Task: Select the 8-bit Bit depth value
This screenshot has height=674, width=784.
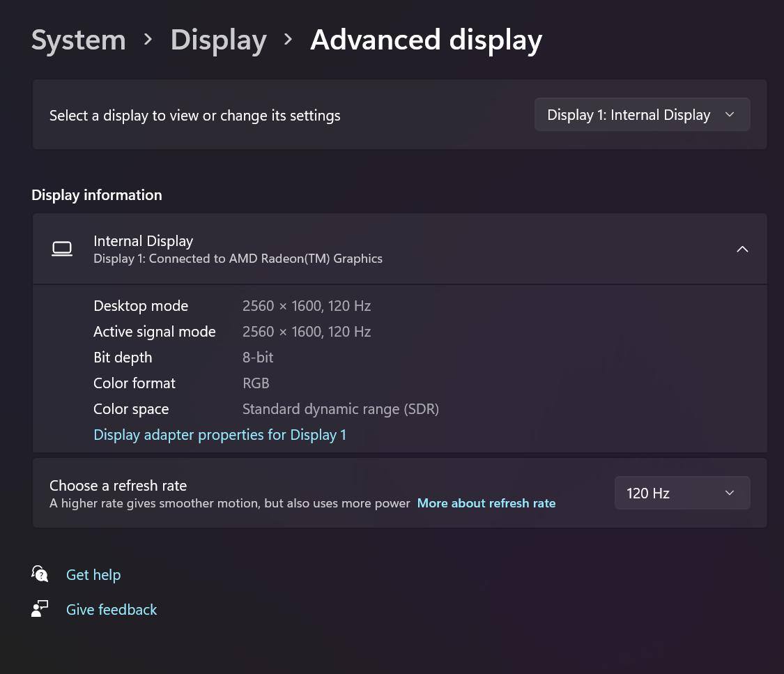Action: (x=258, y=358)
